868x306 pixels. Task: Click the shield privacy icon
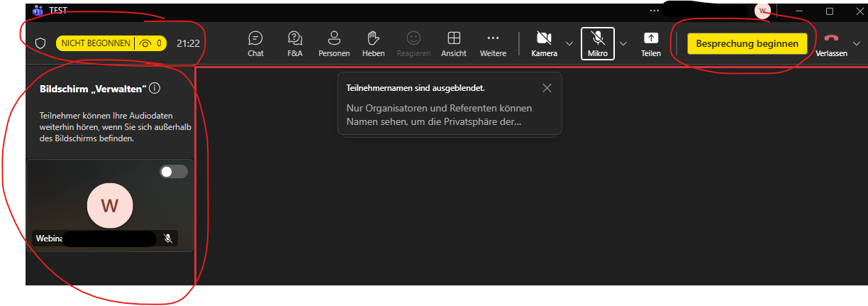40,43
